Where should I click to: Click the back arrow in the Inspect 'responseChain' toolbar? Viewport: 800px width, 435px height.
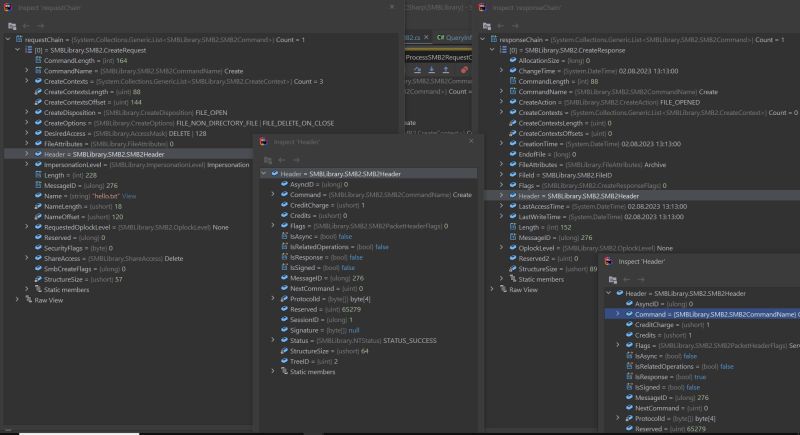click(501, 26)
